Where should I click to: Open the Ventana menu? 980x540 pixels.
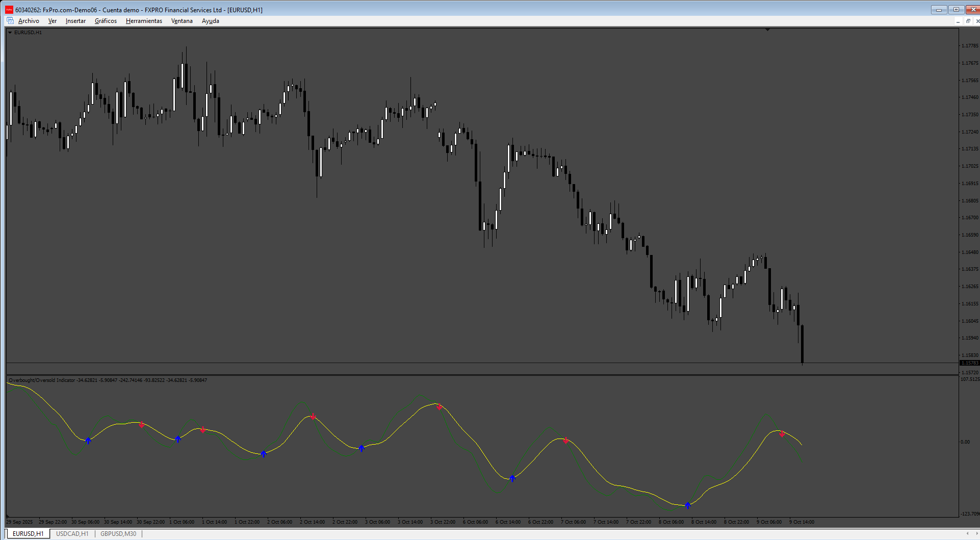point(182,21)
